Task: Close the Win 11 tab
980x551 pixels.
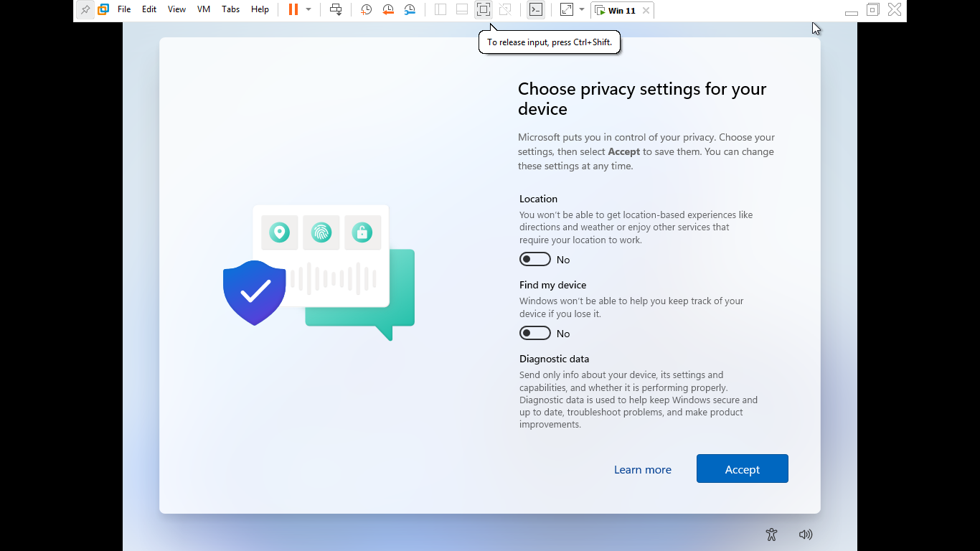Action: click(646, 11)
